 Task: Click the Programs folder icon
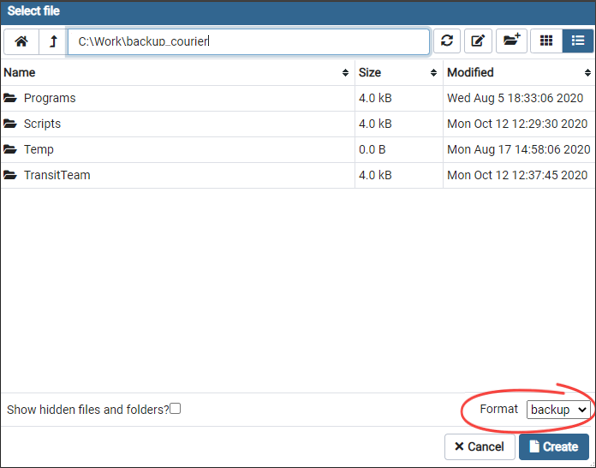click(x=10, y=98)
